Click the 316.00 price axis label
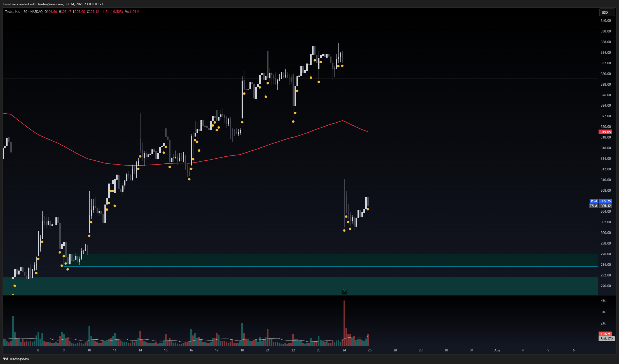 pyautogui.click(x=606, y=148)
